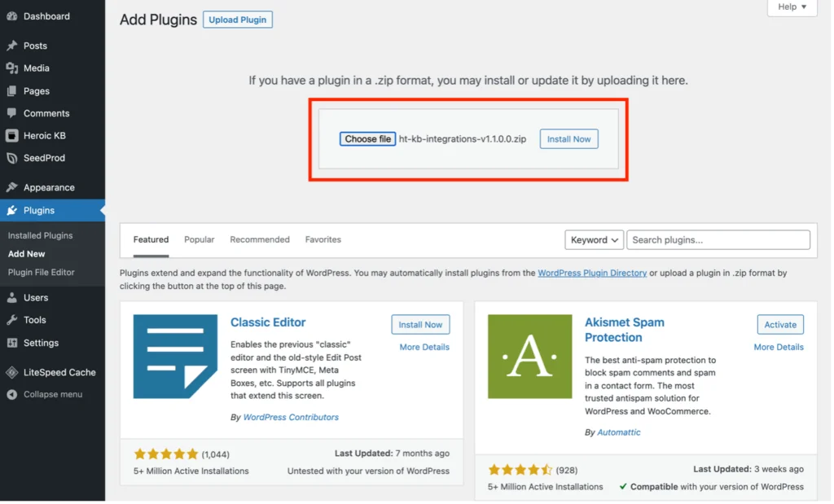Open Installed Plugins submenu item
Viewport: 834px width, 504px height.
(x=41, y=235)
